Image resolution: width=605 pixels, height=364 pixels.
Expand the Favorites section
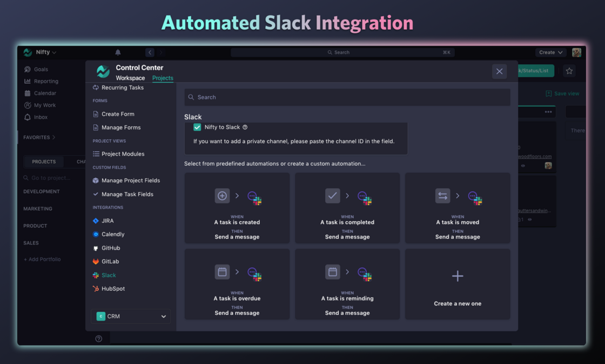tap(39, 137)
